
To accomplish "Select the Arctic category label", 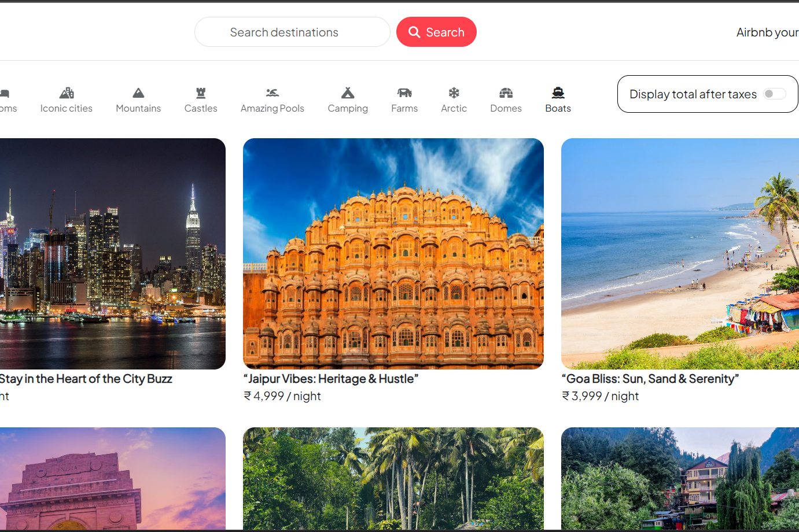I will pyautogui.click(x=454, y=108).
